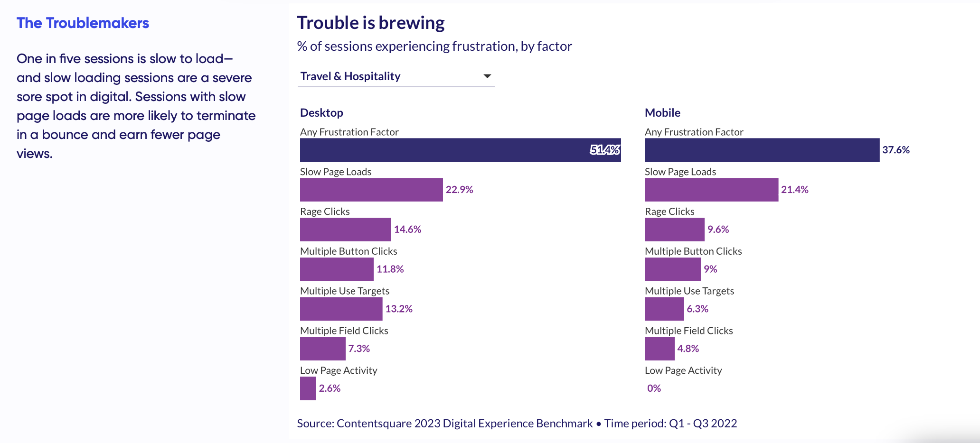Click the Mobile Any Frustration Factor bar
The height and width of the screenshot is (443, 980).
[762, 150]
